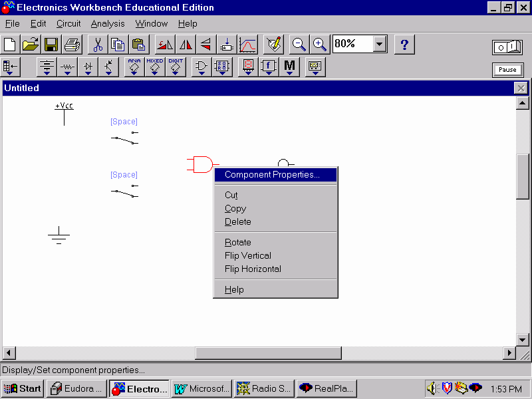Expand the zoom percentage dropdown arrow
Screen dimensions: 532x399
[x=380, y=44]
